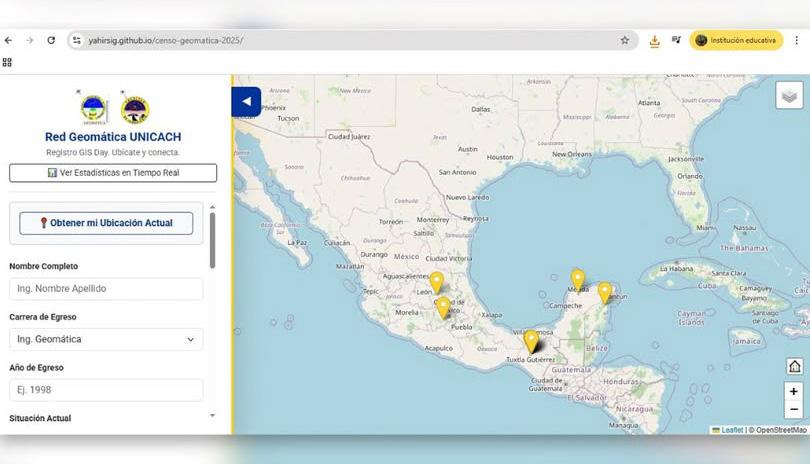This screenshot has width=810, height=464.
Task: Click the Campeche label on the map
Action: [x=566, y=306]
